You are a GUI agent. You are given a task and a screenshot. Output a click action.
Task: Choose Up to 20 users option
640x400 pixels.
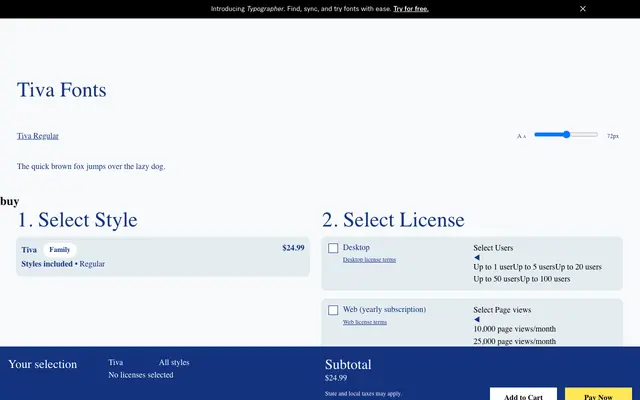(578, 267)
